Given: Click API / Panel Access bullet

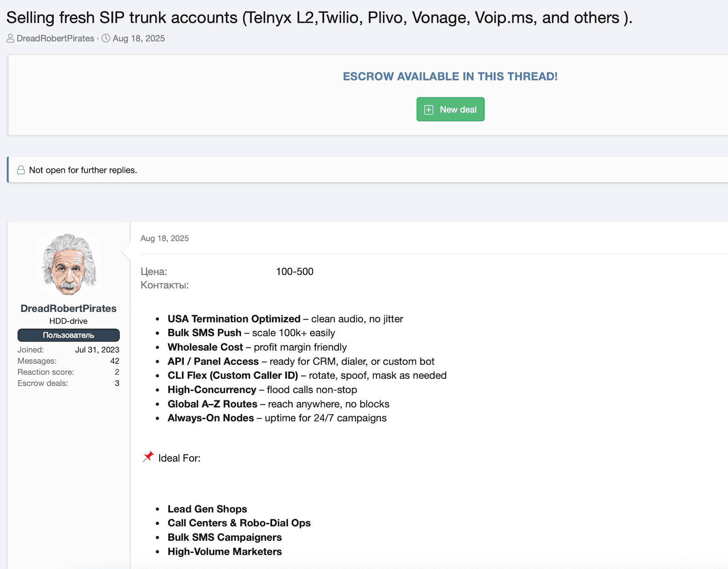Looking at the screenshot, I should (301, 361).
